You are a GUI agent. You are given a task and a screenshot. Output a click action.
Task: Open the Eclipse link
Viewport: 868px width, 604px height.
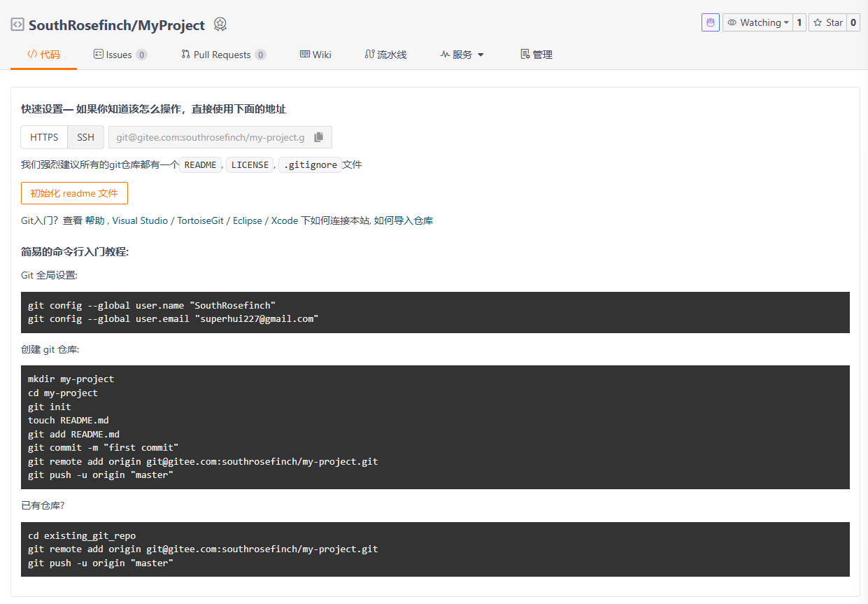click(248, 220)
